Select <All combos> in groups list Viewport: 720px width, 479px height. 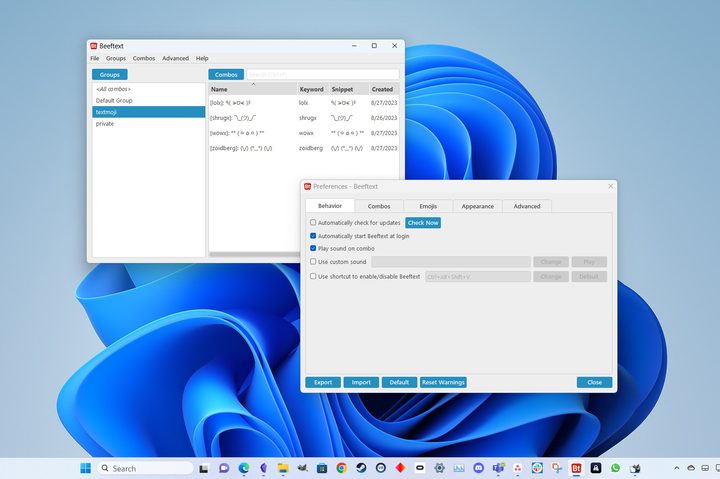pyautogui.click(x=148, y=89)
